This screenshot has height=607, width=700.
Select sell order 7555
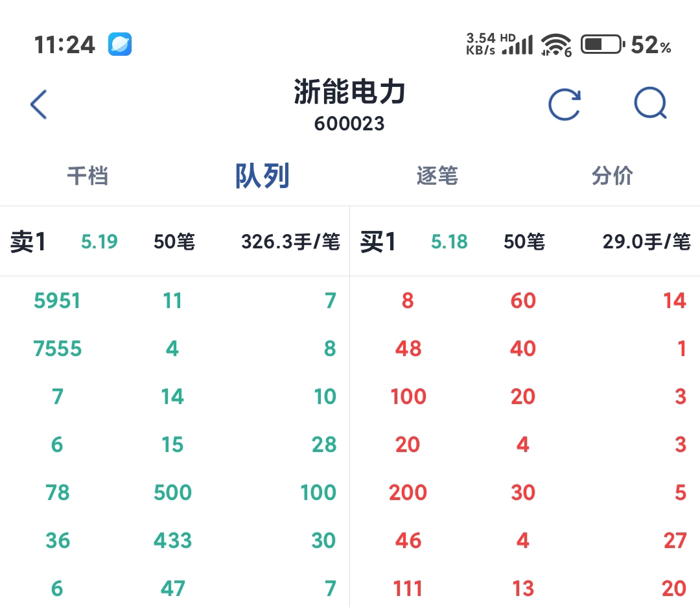pyautogui.click(x=57, y=348)
